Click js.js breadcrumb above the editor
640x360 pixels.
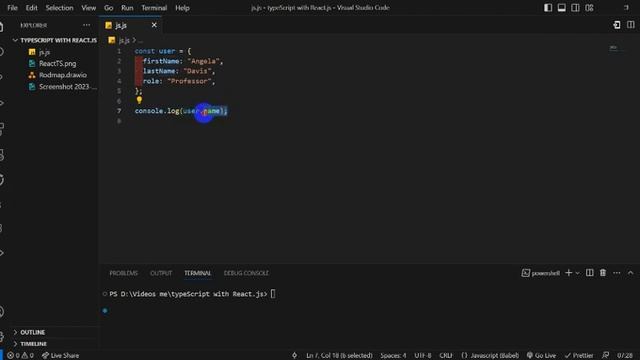click(124, 40)
